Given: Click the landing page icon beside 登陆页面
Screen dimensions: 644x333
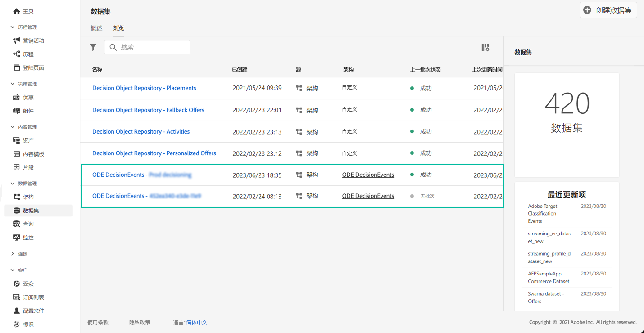Looking at the screenshot, I should (17, 68).
